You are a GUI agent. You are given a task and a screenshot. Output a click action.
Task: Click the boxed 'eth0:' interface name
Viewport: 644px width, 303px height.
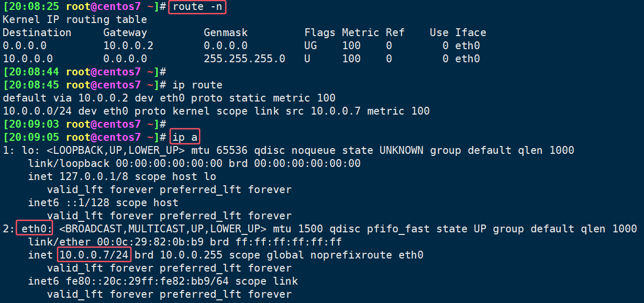pyautogui.click(x=34, y=229)
